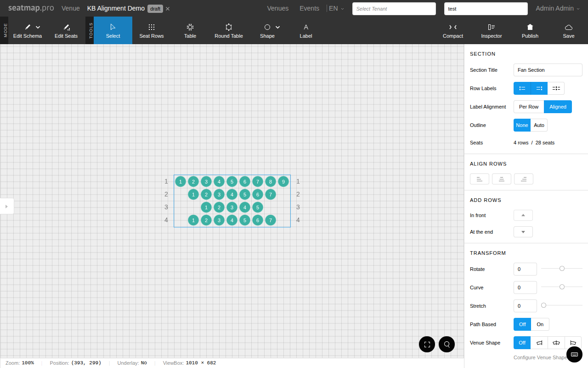
Task: Click the fullscreen fit button
Action: 427,344
